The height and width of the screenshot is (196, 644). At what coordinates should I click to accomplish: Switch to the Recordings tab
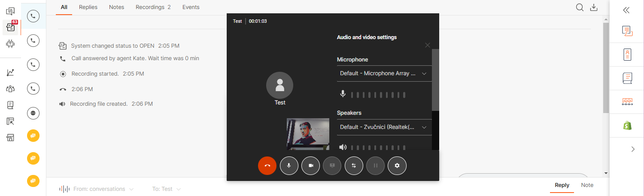pyautogui.click(x=153, y=7)
